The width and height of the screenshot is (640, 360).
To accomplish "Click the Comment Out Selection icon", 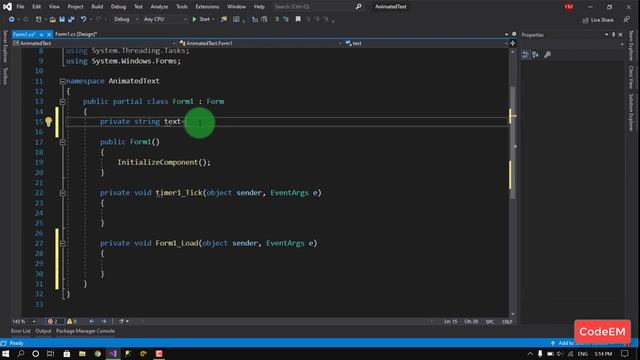I will click(x=276, y=19).
